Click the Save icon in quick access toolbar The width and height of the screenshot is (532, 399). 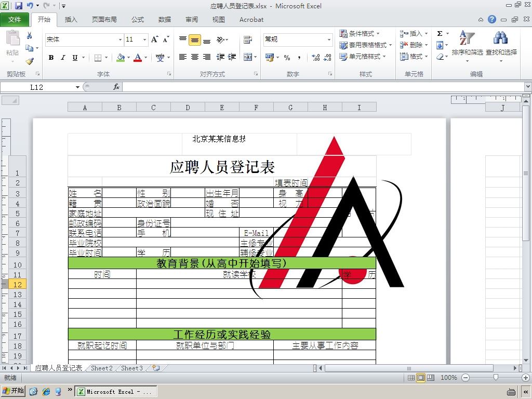18,5
